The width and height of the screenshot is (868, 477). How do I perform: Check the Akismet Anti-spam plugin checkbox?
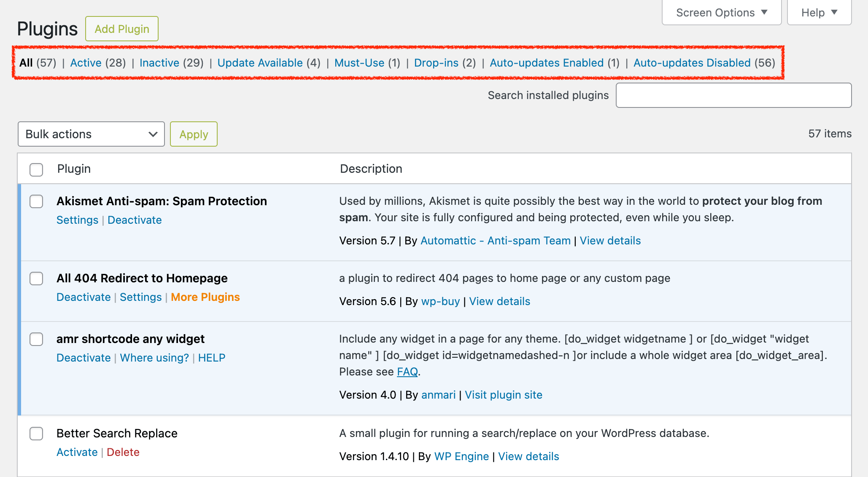click(x=36, y=201)
